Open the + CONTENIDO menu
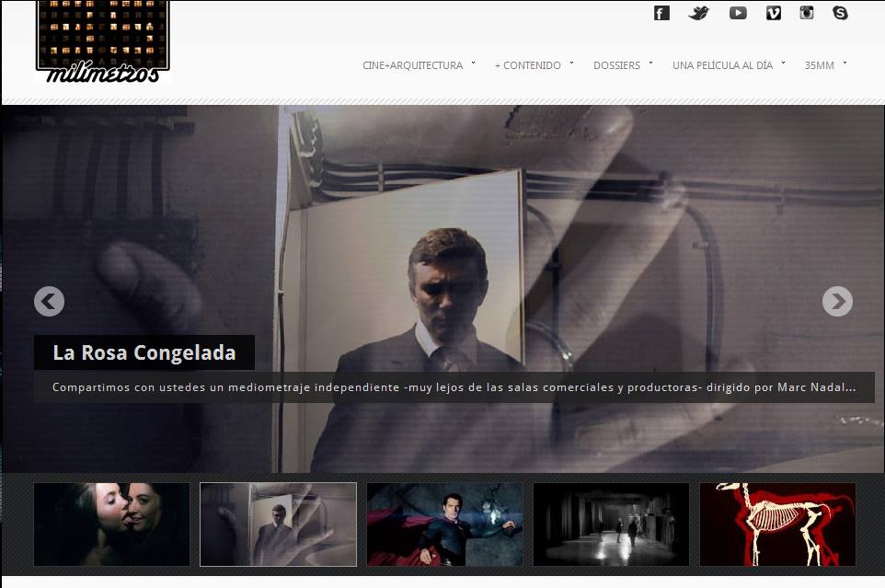 (x=528, y=65)
